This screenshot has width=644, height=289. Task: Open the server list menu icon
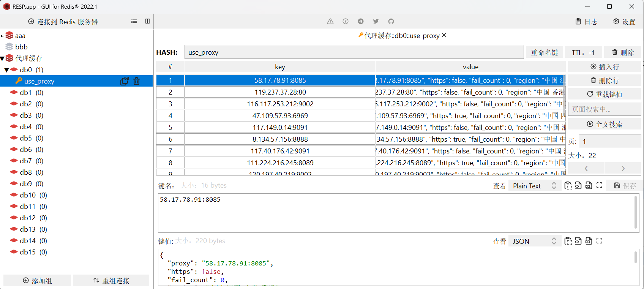[x=134, y=21]
